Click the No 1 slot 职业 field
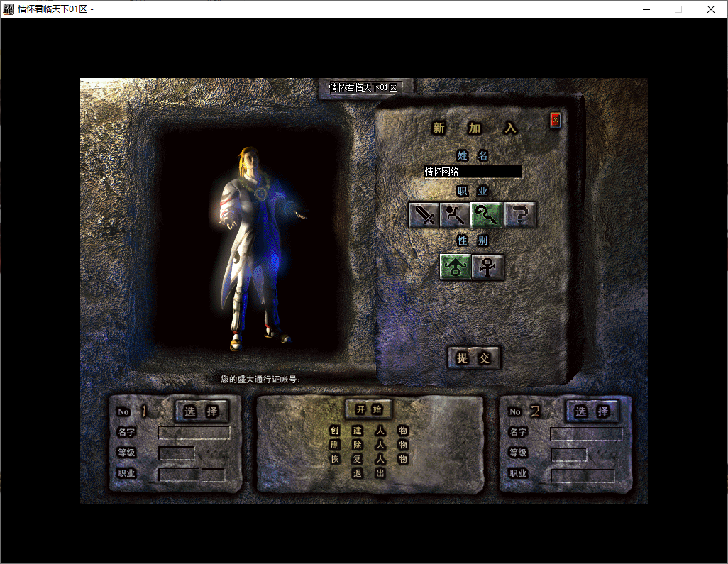 [192, 475]
